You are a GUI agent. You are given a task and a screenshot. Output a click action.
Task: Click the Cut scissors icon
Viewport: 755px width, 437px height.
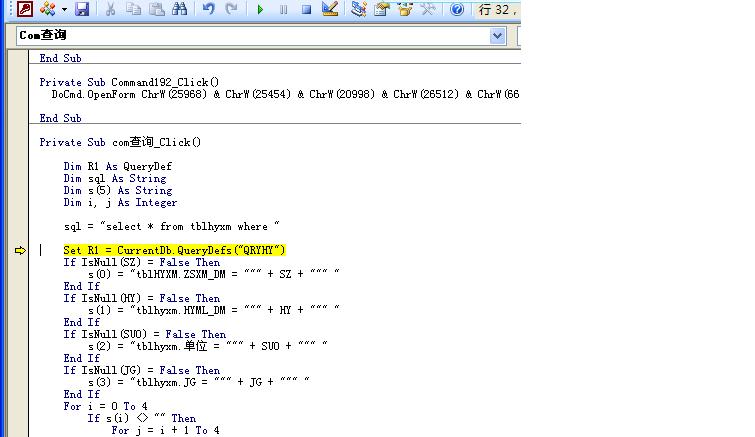[x=111, y=9]
